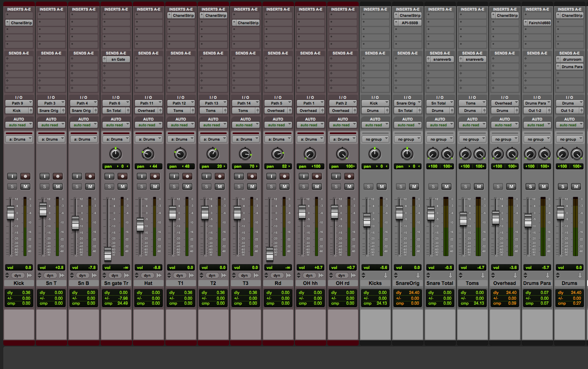Click vol value field on Hat track
The width and height of the screenshot is (588, 369).
(x=148, y=267)
